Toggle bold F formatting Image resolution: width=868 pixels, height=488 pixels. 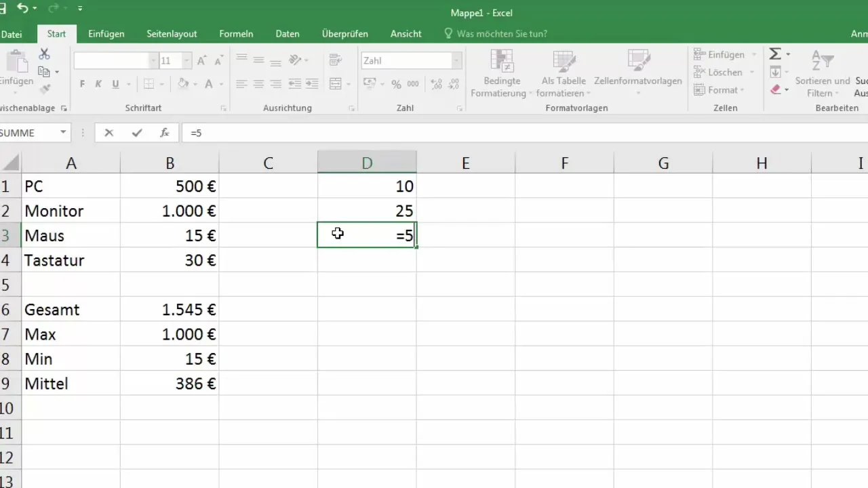[x=82, y=84]
